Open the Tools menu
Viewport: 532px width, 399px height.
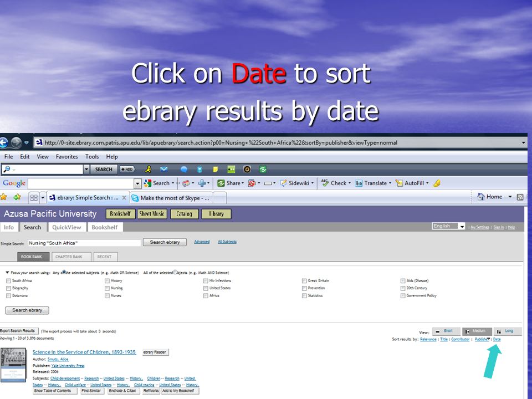coord(92,156)
